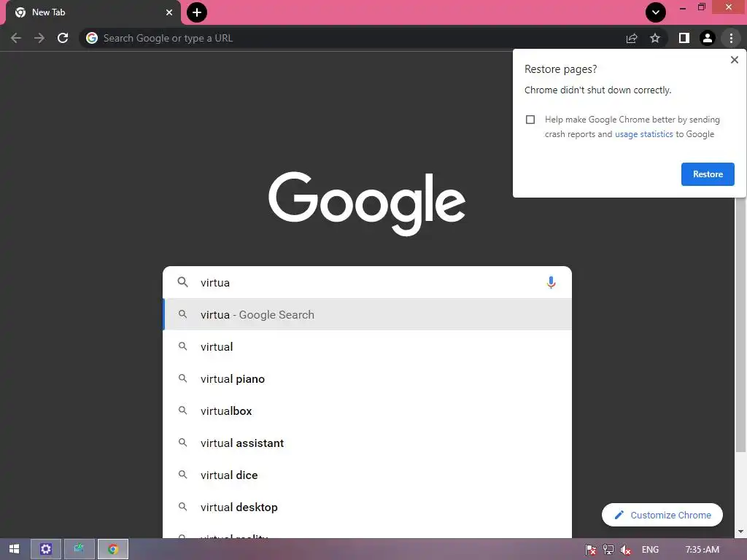Click the ENG language indicator

pyautogui.click(x=650, y=550)
